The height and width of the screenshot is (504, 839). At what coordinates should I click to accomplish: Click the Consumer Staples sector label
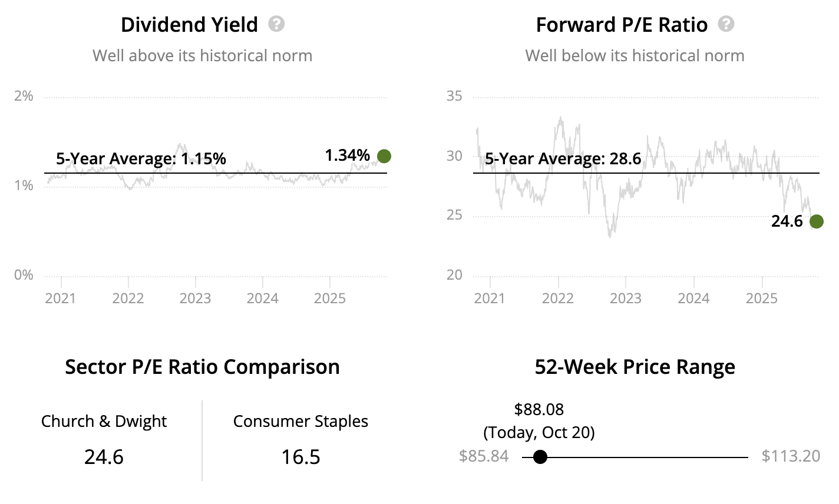click(300, 422)
